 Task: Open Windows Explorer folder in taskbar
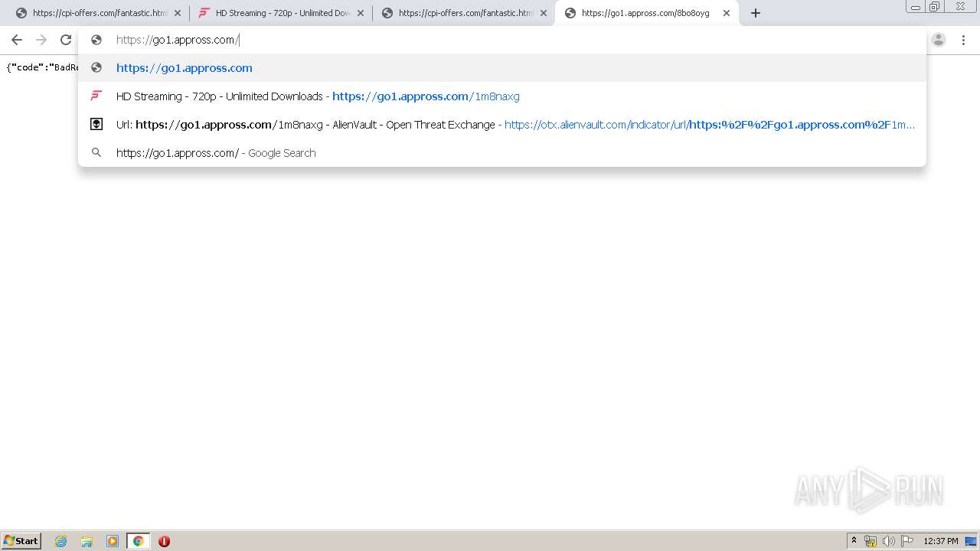[x=87, y=541]
